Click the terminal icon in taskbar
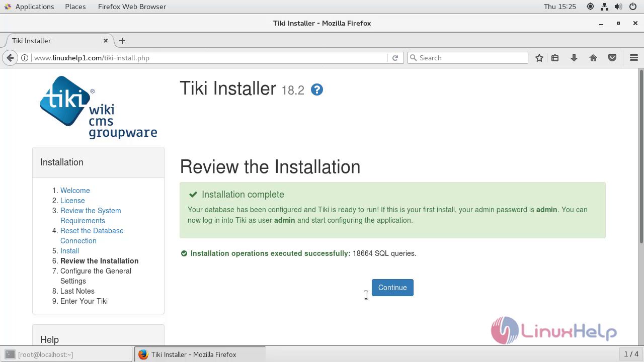This screenshot has height=362, width=644. (x=10, y=354)
